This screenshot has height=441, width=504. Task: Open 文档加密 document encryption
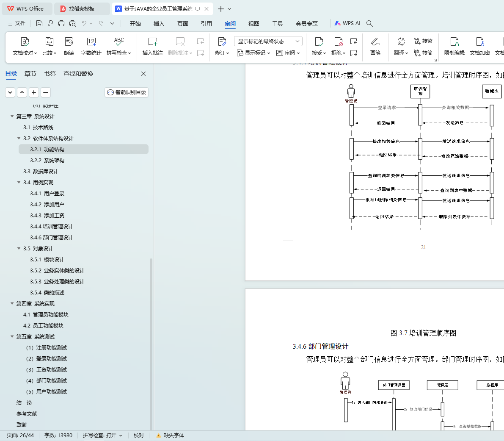[479, 46]
